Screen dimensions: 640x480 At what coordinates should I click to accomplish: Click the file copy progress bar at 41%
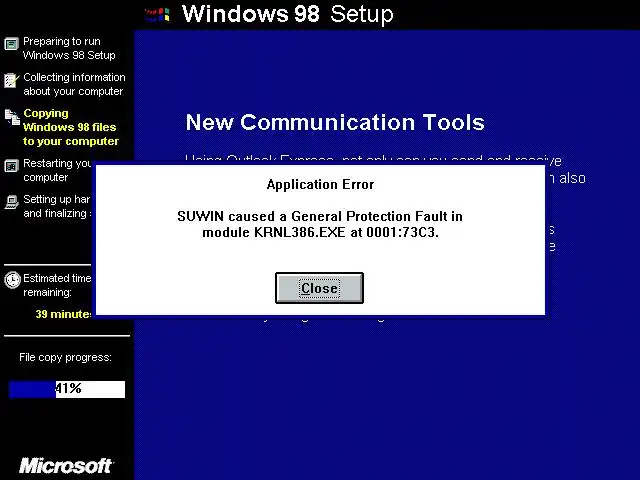click(x=67, y=389)
